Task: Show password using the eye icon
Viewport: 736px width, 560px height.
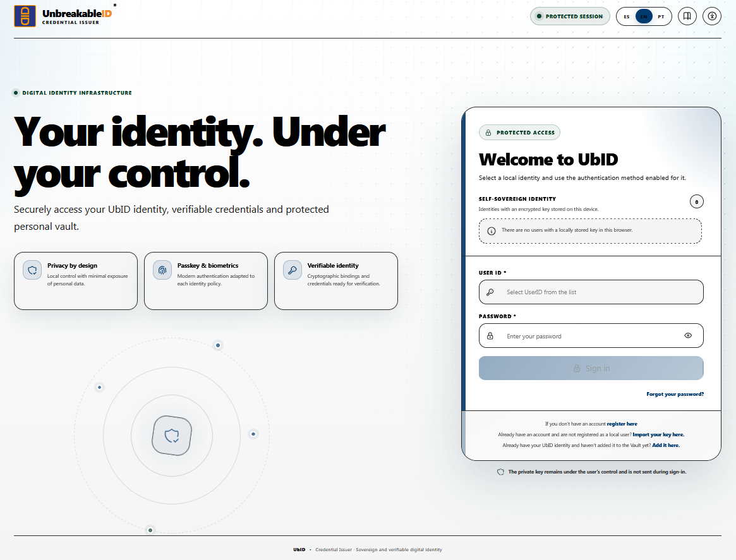Action: point(688,335)
